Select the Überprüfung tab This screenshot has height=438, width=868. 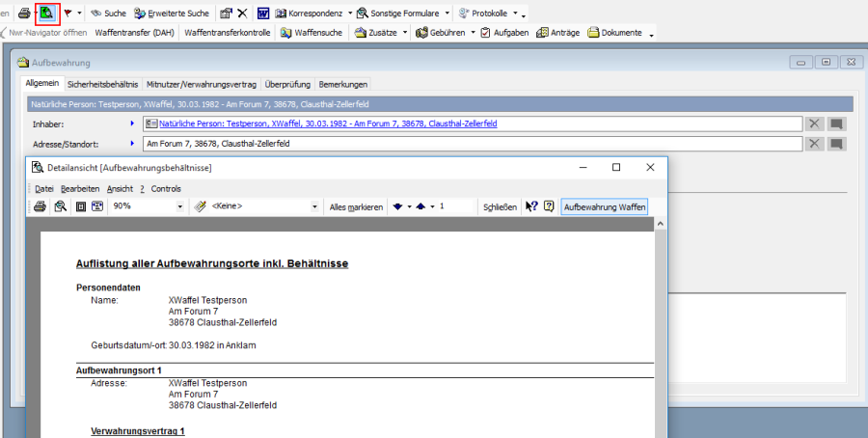pyautogui.click(x=287, y=84)
